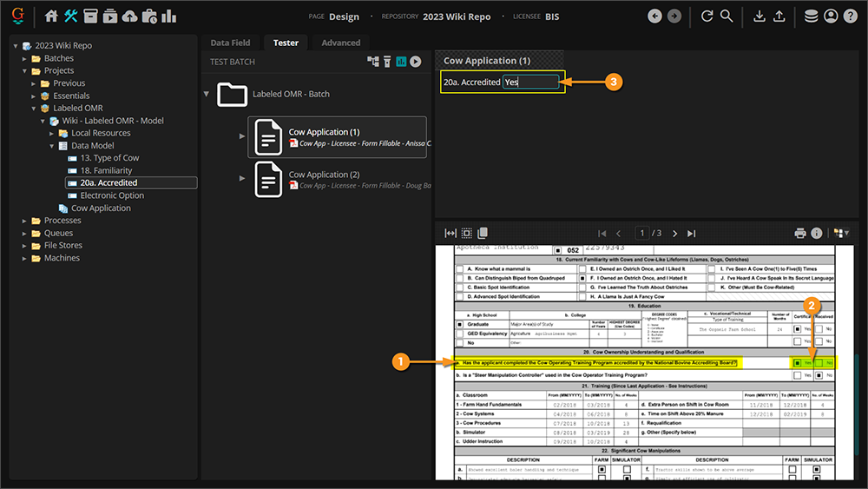Open the Home page icon

(x=51, y=17)
